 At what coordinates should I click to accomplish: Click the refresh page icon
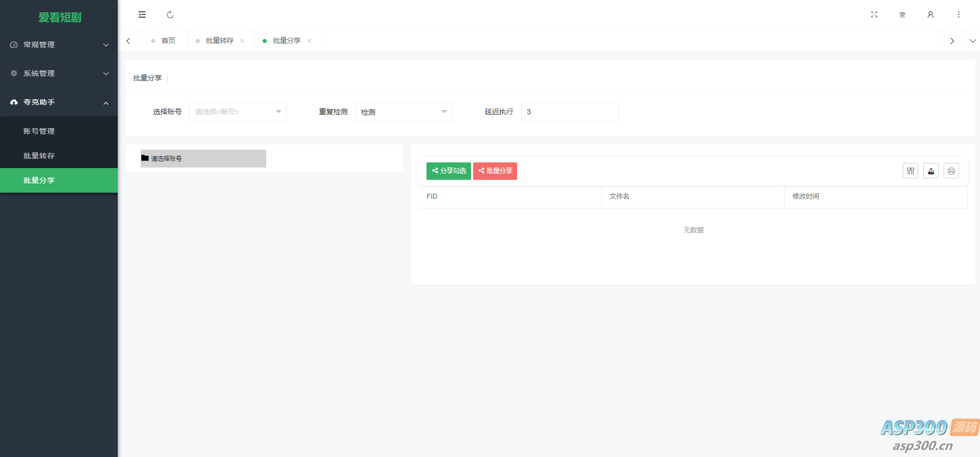170,15
